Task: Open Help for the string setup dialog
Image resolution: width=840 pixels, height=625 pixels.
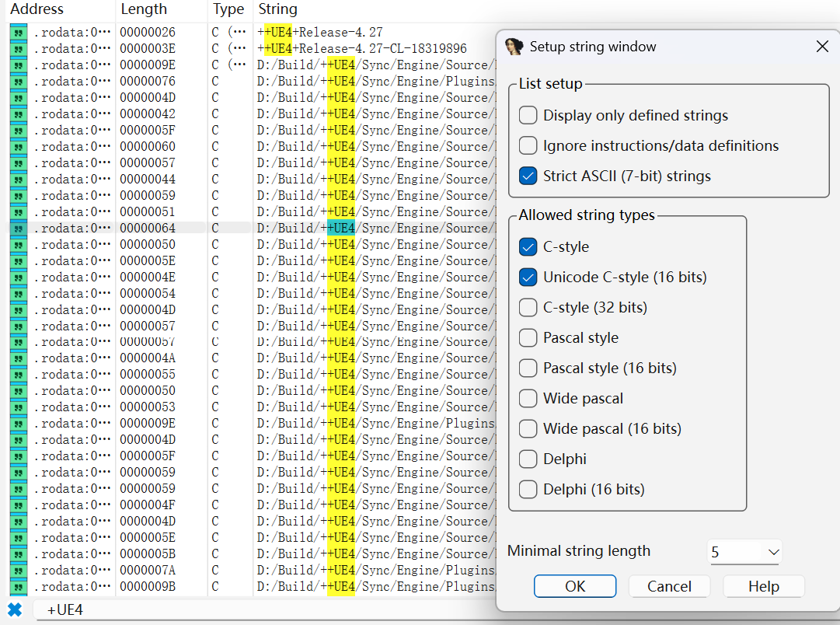Action: 763,586
